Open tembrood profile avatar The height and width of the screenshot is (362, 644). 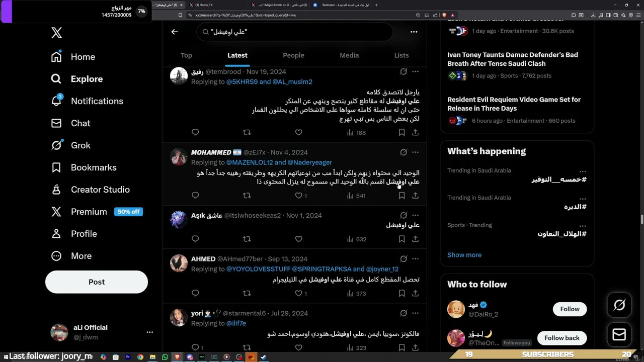[179, 76]
